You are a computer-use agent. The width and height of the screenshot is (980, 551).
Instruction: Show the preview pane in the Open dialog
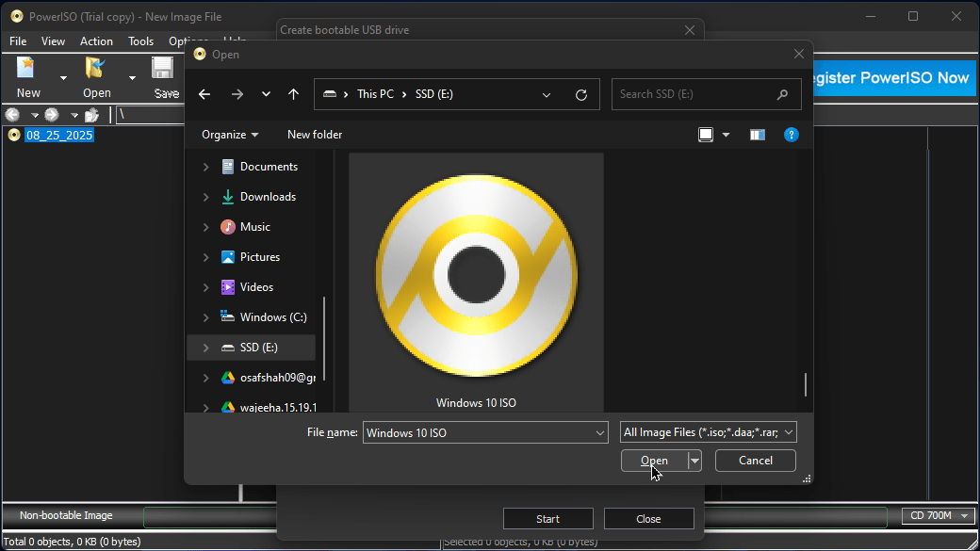click(x=757, y=135)
